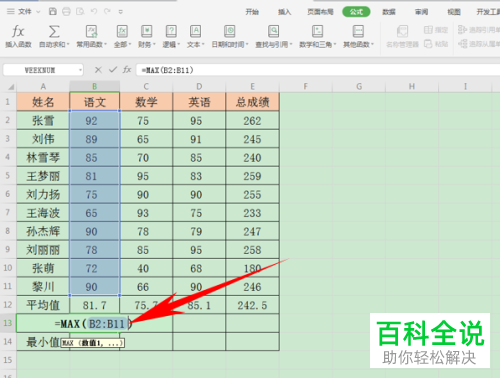Screen dimensions: 500x378
Task: Click name cell 王海波
Action: [43, 212]
